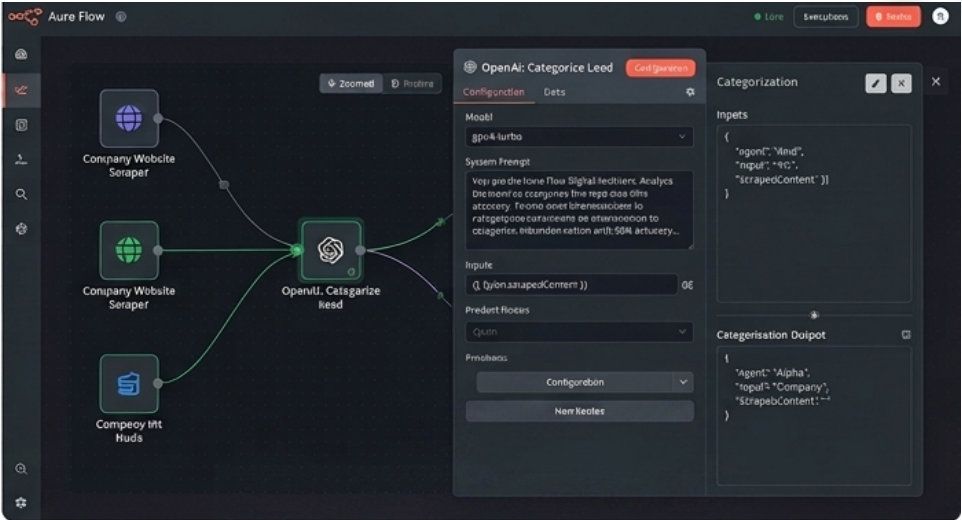Click the Compeoy node label text
Viewport: 962px width, 520px height.
(129, 430)
